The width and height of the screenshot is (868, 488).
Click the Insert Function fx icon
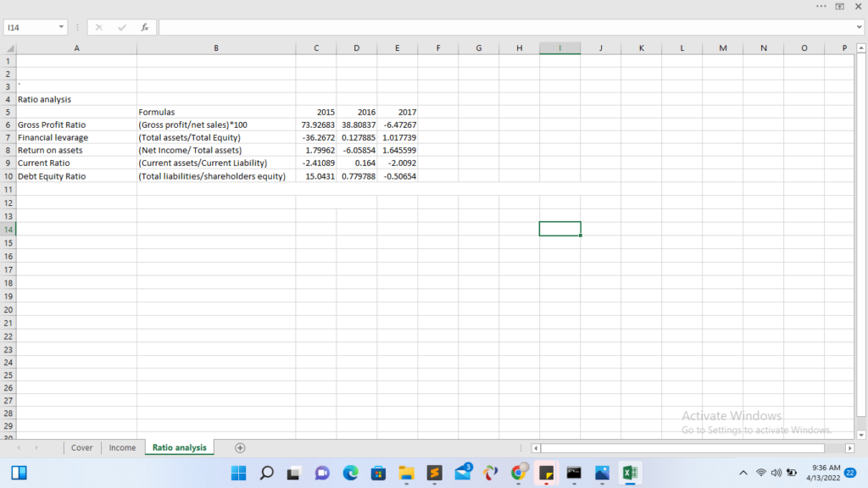tap(145, 28)
